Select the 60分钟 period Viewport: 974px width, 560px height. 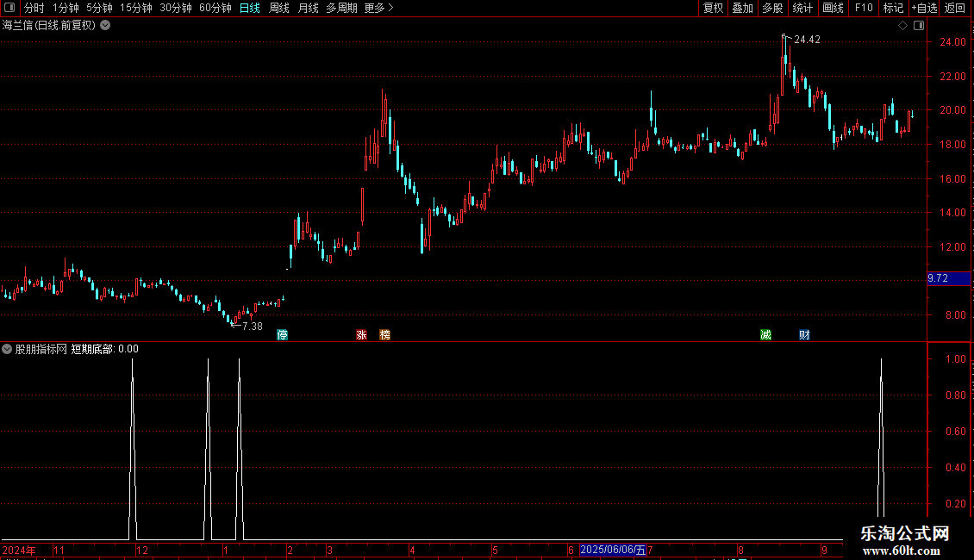point(215,8)
